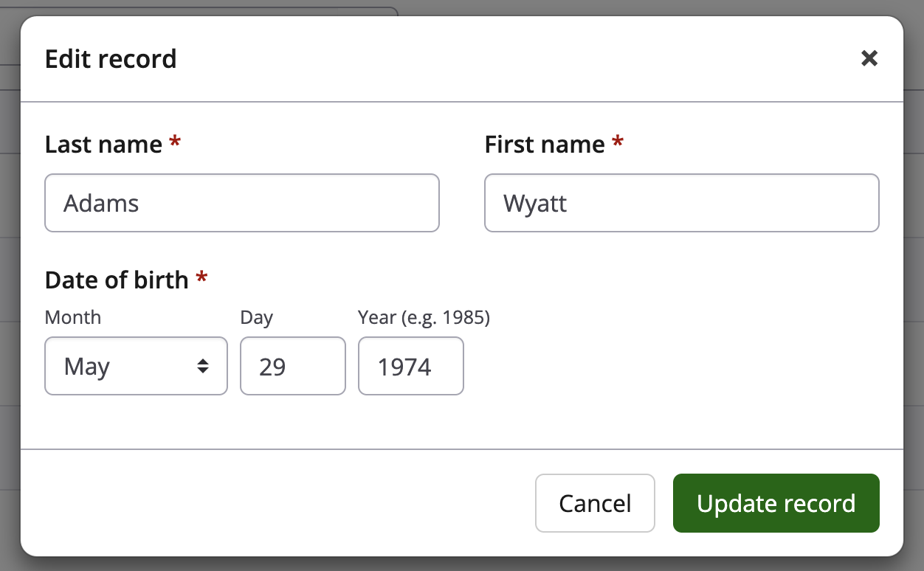Click the First name label
This screenshot has width=924, height=571.
pyautogui.click(x=545, y=145)
